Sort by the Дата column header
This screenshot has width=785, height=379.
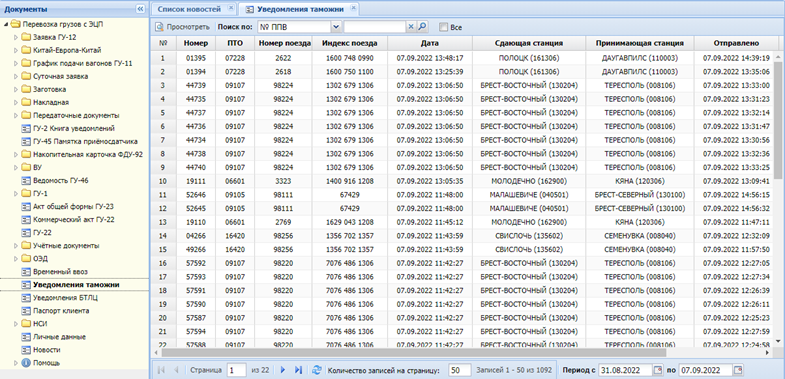(x=430, y=43)
